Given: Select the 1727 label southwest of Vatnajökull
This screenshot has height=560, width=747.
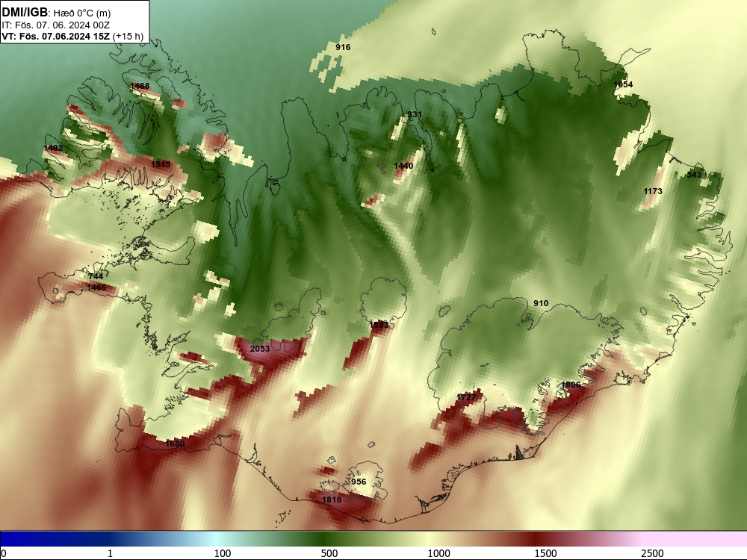Looking at the screenshot, I should pos(466,397).
